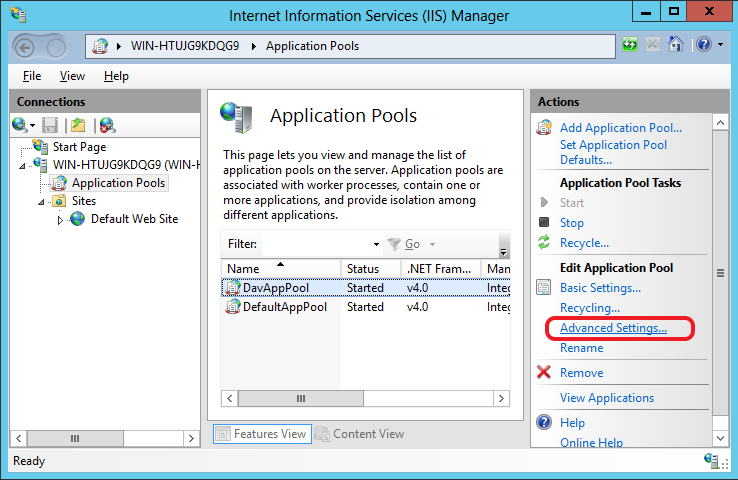Image resolution: width=738 pixels, height=480 pixels.
Task: Click the Up folder icon in Connections
Action: click(x=78, y=125)
